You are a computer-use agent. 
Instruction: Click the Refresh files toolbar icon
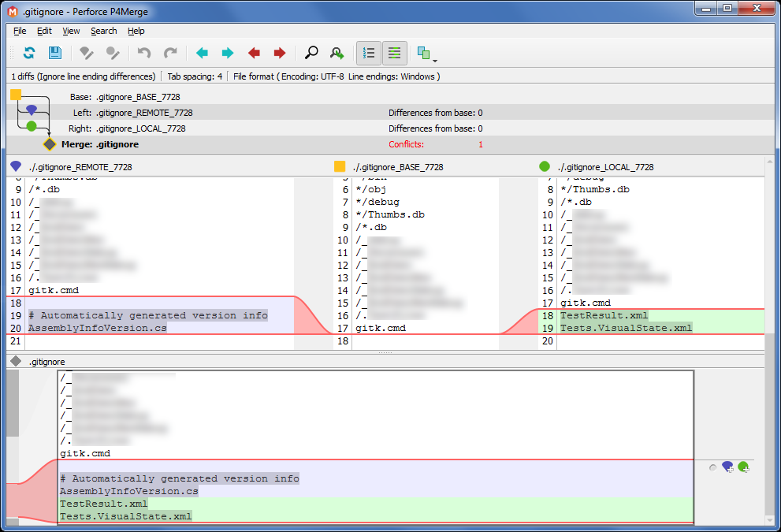29,53
